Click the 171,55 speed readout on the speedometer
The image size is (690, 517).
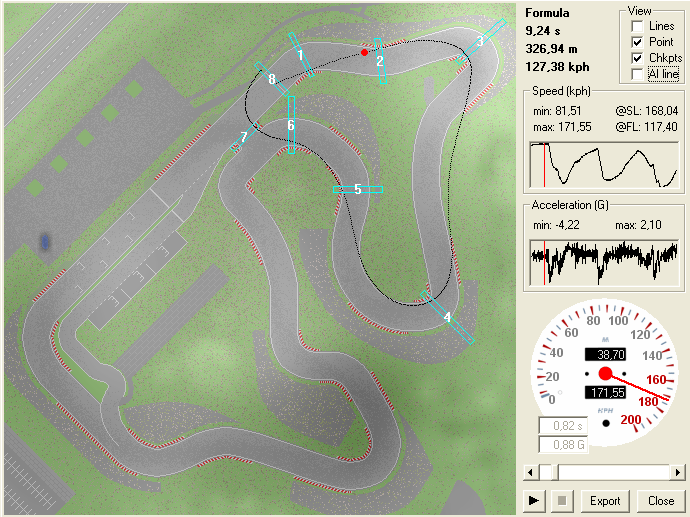pos(606,392)
